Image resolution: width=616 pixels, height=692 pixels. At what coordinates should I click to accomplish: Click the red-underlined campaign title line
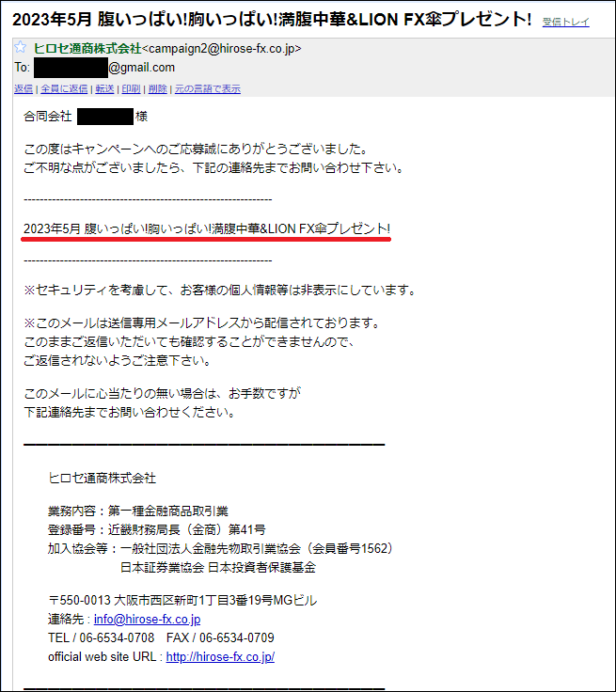(207, 228)
